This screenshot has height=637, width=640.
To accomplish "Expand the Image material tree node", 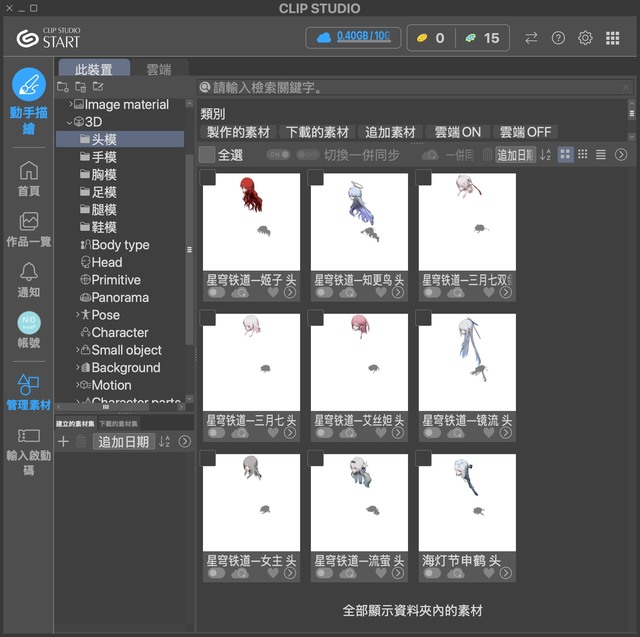I will coord(71,104).
